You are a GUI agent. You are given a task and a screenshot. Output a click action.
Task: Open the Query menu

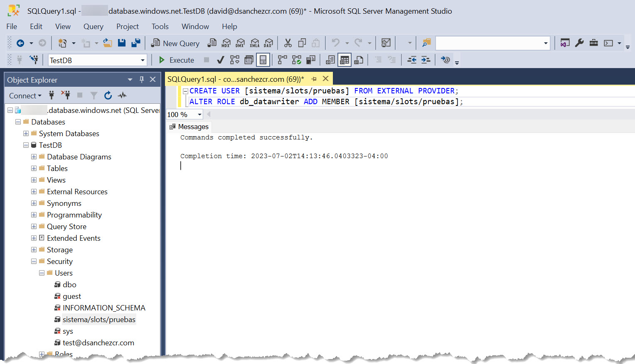(x=93, y=27)
